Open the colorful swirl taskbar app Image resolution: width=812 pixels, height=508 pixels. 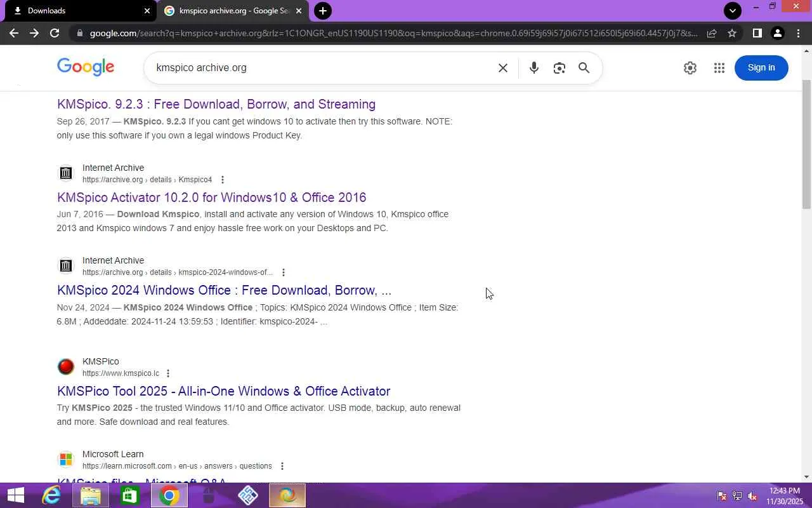[287, 495]
